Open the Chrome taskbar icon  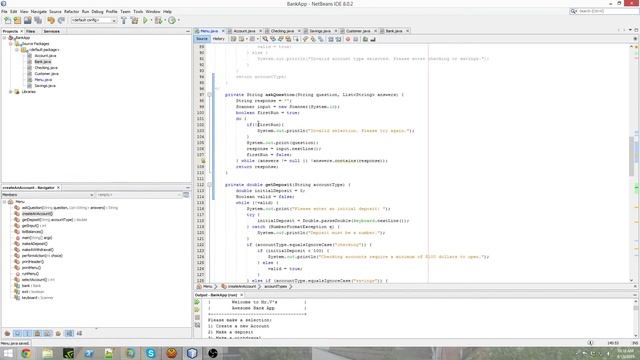pyautogui.click(x=26, y=353)
